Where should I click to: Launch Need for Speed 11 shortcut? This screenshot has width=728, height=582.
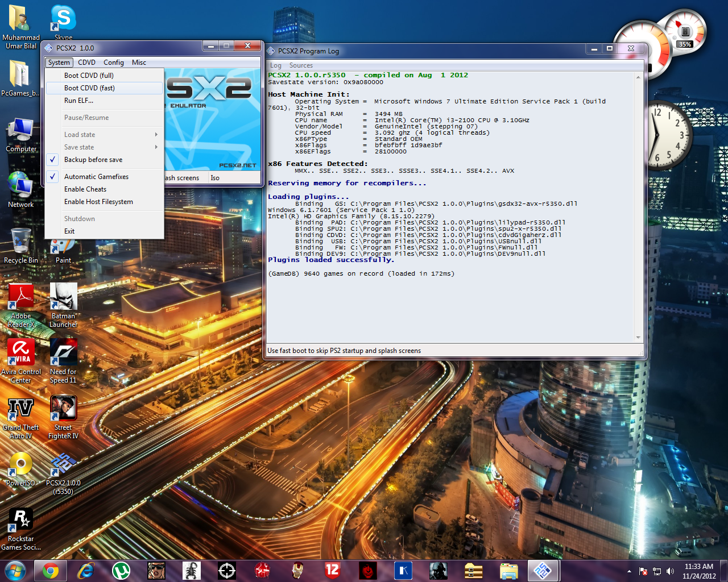pyautogui.click(x=63, y=361)
